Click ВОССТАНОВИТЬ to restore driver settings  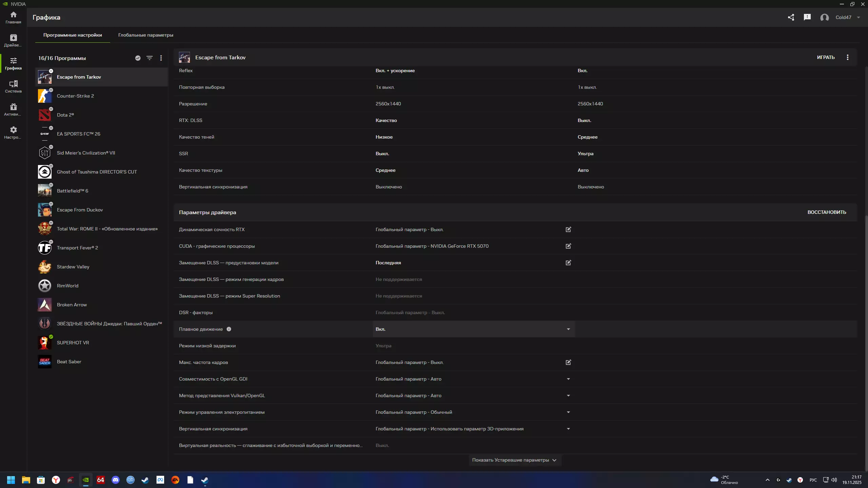[x=827, y=212]
